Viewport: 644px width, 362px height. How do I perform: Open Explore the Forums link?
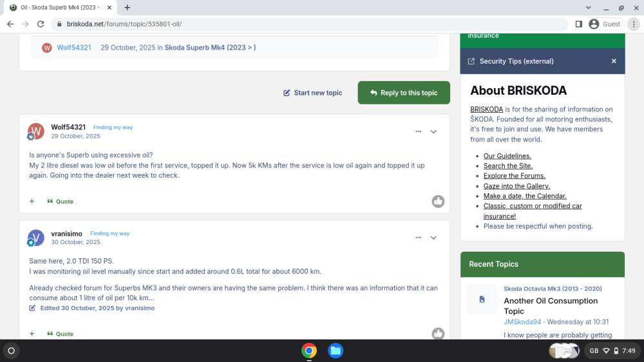(514, 175)
